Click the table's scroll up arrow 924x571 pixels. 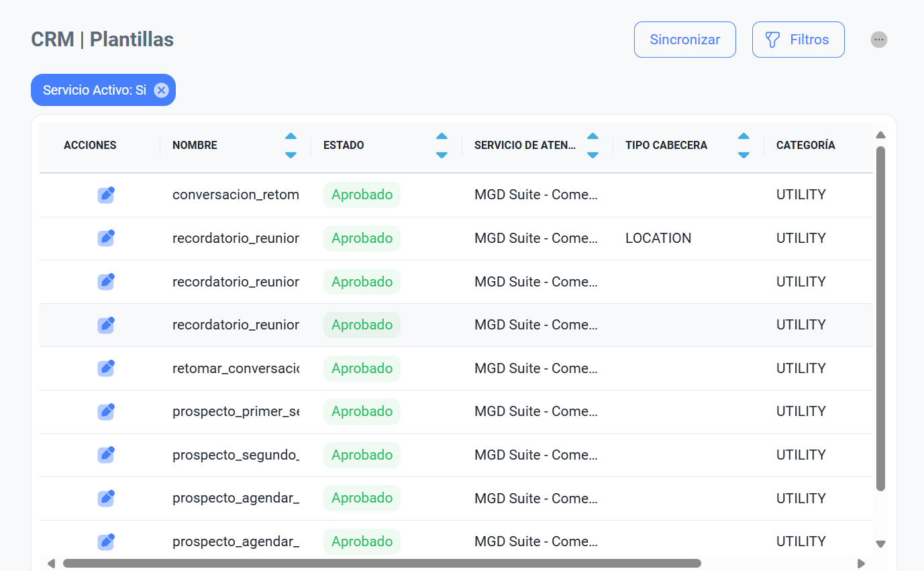click(x=881, y=135)
